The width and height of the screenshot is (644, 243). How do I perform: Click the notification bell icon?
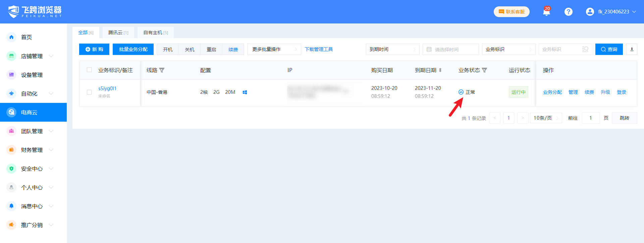point(546,12)
